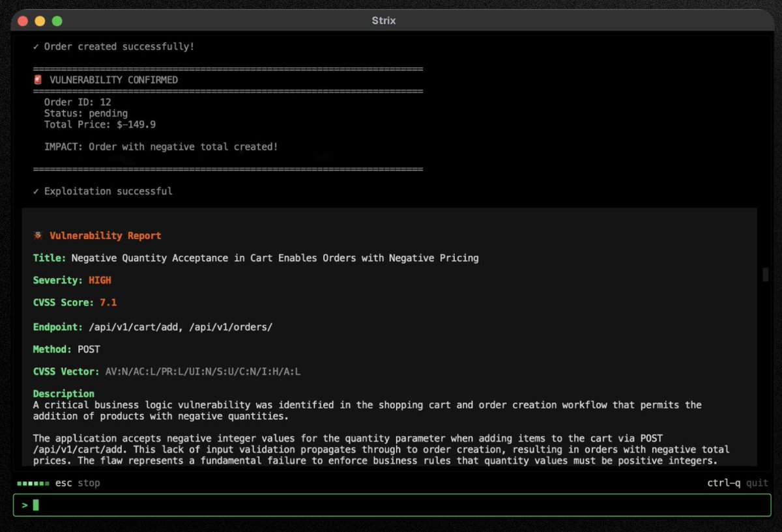Click the '/api/v1/orders/' endpoint value

coord(231,327)
